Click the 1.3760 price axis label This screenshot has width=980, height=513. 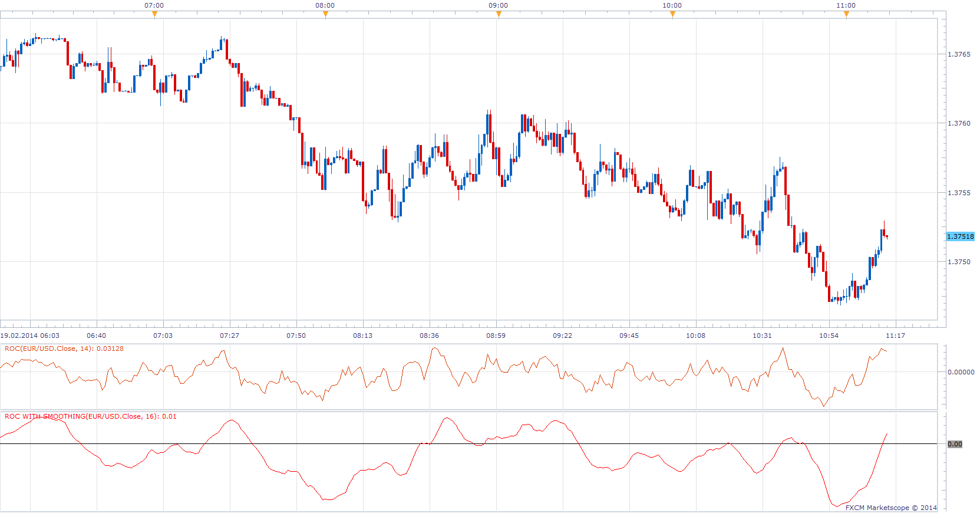pyautogui.click(x=959, y=123)
